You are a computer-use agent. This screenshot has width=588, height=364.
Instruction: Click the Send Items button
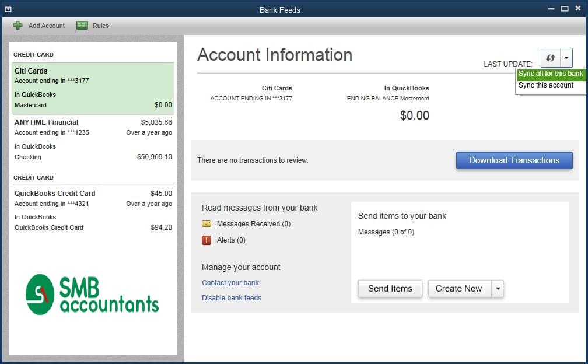390,289
